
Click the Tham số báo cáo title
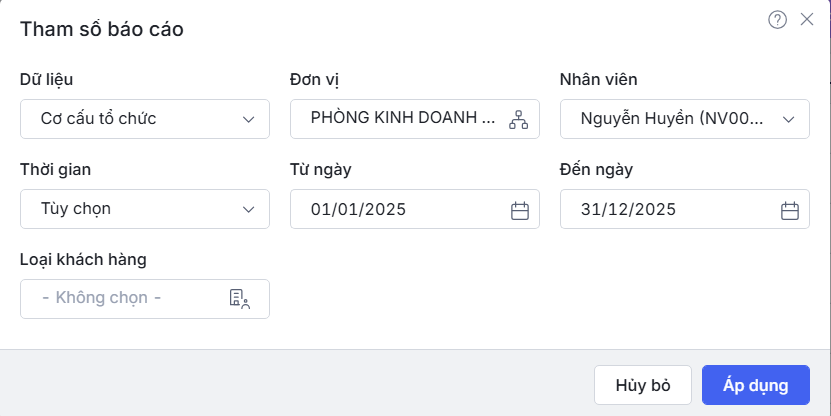[102, 29]
